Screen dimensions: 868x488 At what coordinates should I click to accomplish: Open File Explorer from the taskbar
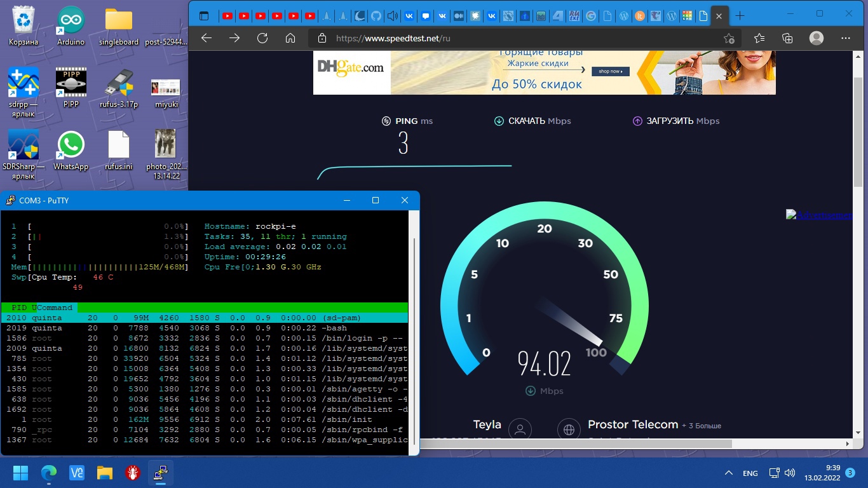pos(104,473)
